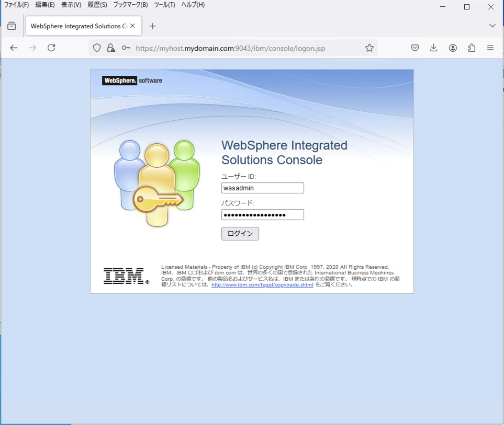Screen dimensions: 504x425
Task: Maximize the browser window
Action: point(467,7)
